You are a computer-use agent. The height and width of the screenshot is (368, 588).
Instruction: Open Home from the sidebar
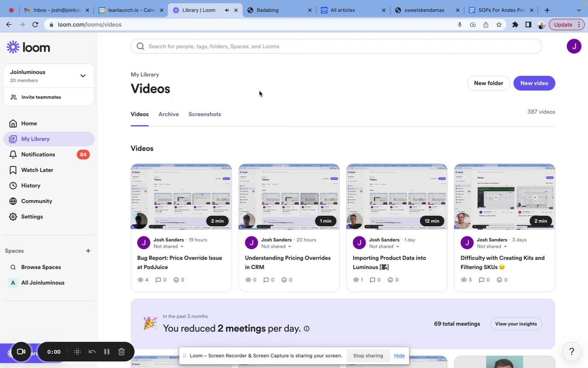[29, 123]
